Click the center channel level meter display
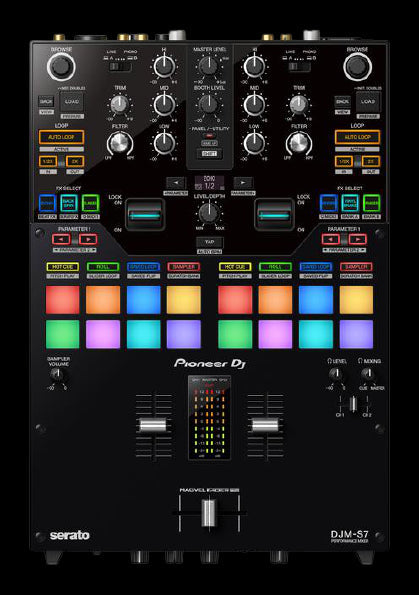This screenshot has width=419, height=595. tap(210, 418)
